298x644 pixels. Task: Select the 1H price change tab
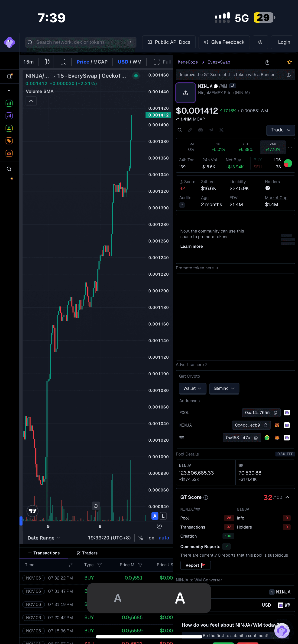click(x=218, y=147)
